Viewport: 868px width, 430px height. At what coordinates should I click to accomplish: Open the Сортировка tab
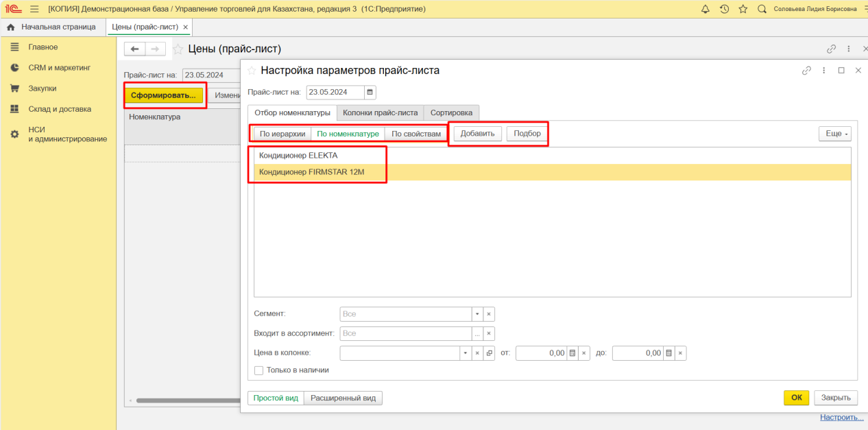[451, 112]
